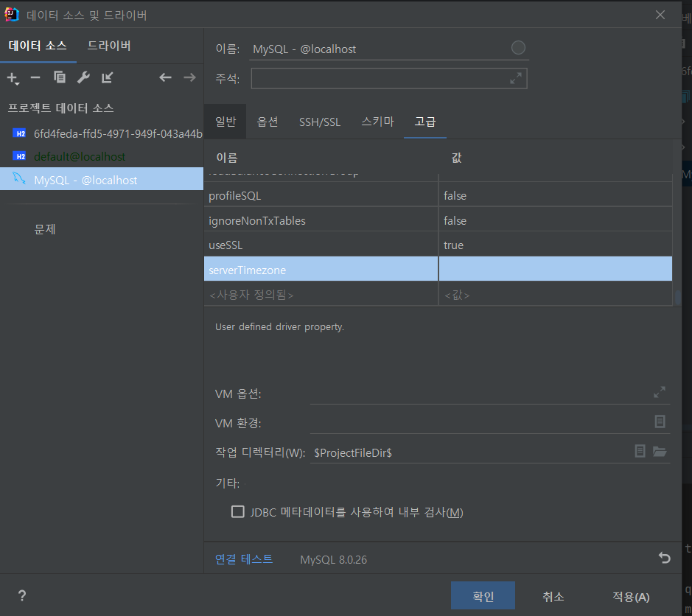Edit false value of ignoreNonTxTables

coord(555,220)
